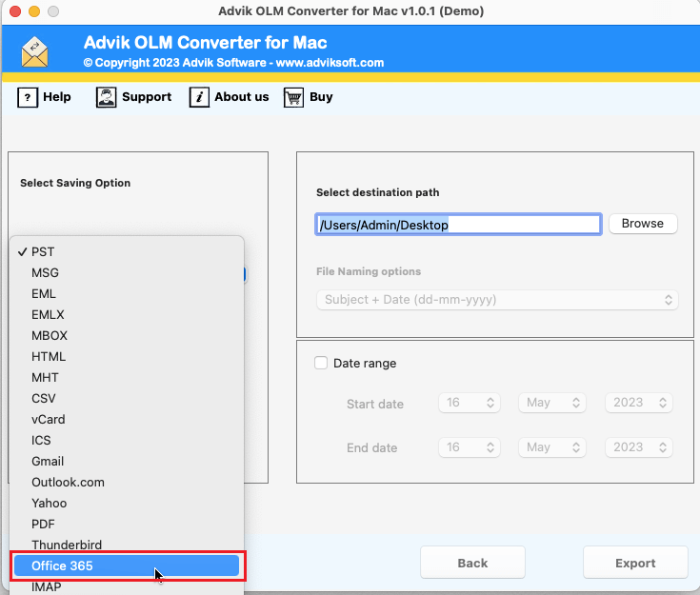
Task: Open the Start date month selector
Action: (551, 403)
